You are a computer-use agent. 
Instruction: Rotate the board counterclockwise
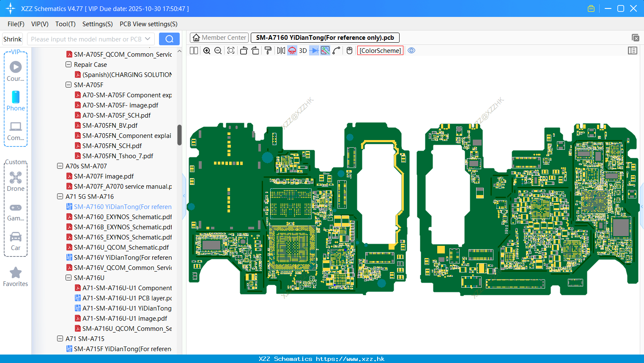point(244,51)
